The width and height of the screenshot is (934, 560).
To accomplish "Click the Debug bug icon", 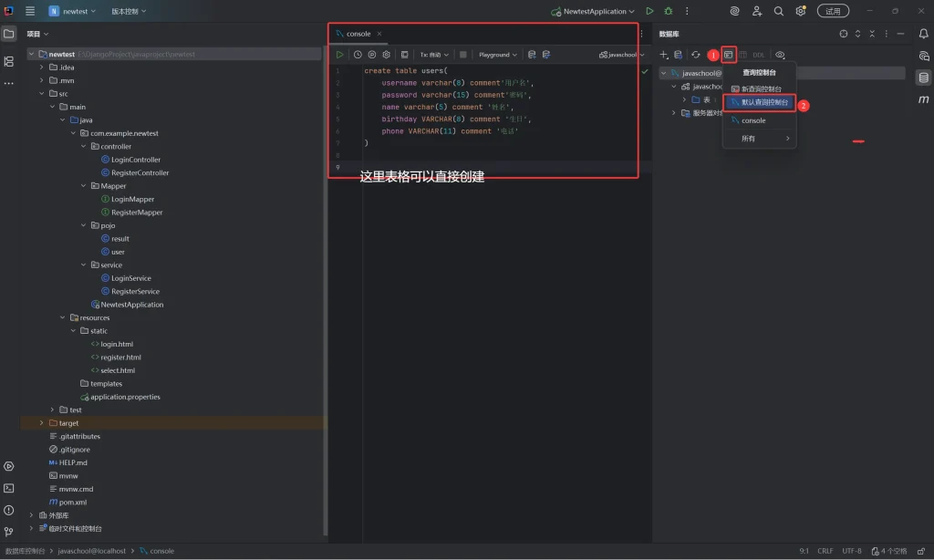I will coord(669,11).
